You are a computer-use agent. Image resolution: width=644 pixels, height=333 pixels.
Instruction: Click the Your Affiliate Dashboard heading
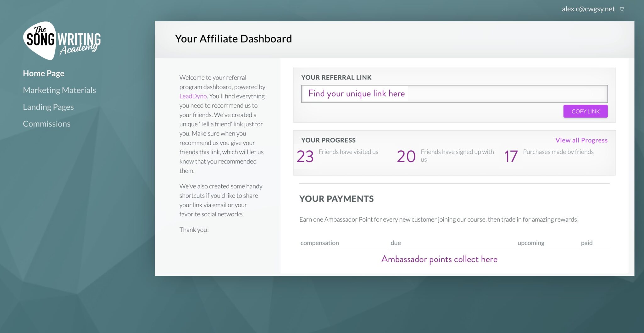(233, 39)
